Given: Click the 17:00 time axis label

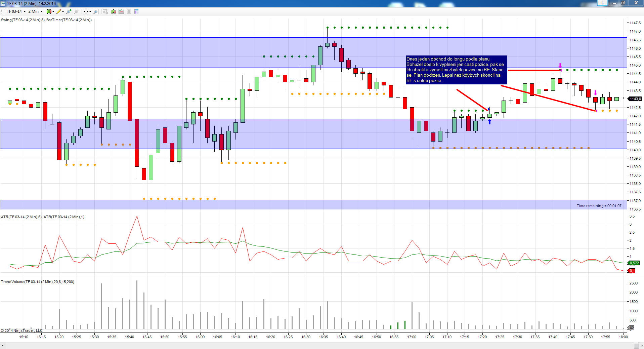Looking at the screenshot, I should [412, 337].
